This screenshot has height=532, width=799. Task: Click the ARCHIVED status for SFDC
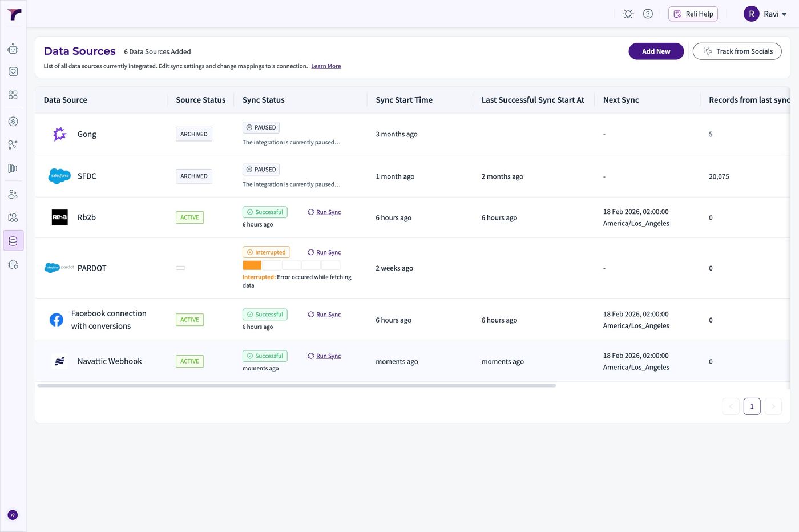pos(194,176)
